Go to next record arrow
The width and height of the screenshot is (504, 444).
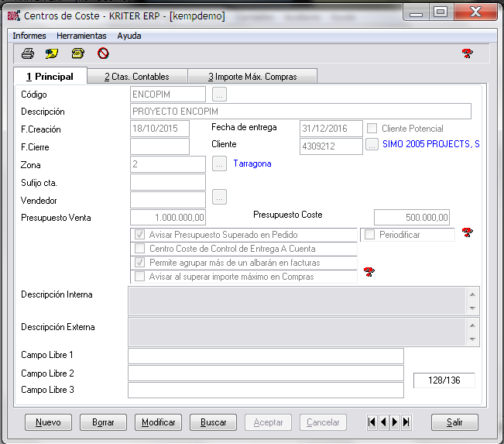tap(395, 422)
